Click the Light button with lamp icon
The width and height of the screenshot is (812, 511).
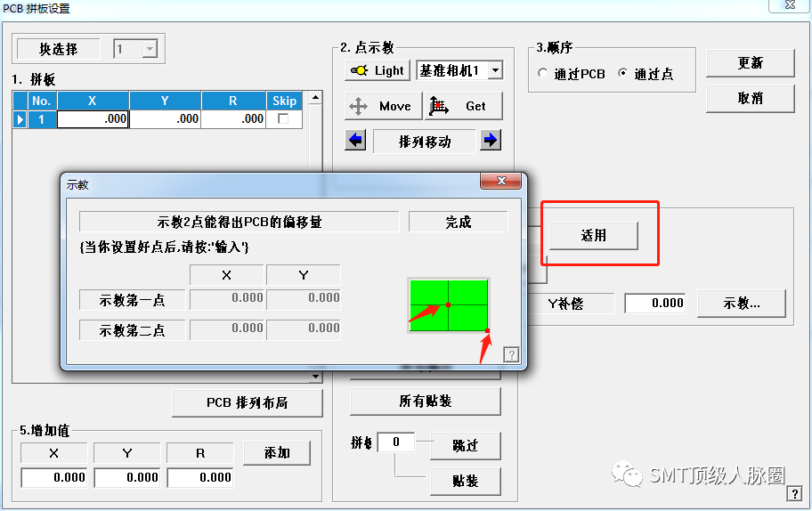pos(378,70)
